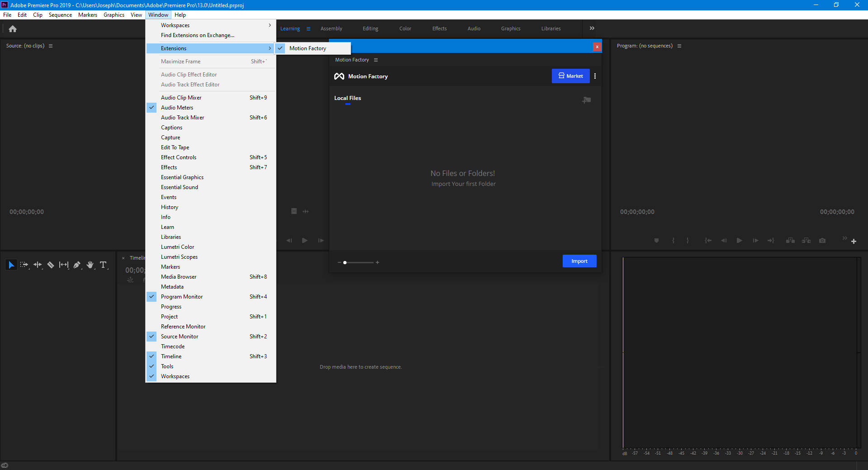Export a frame with the camera icon
The image size is (868, 470).
tap(822, 241)
